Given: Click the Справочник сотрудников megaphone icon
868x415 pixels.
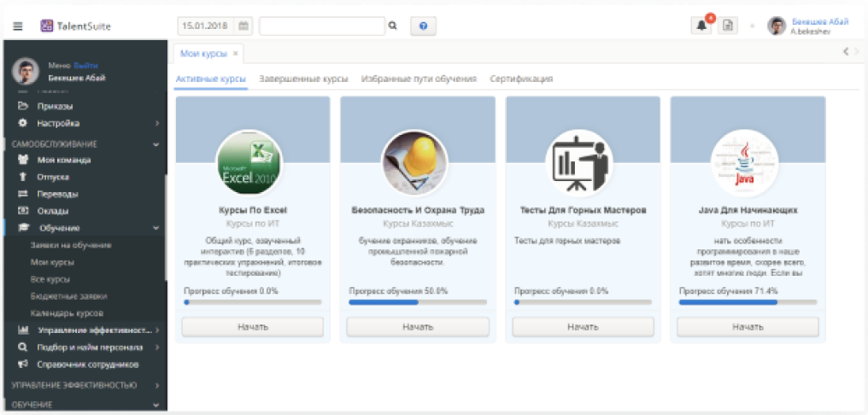Looking at the screenshot, I should point(23,365).
